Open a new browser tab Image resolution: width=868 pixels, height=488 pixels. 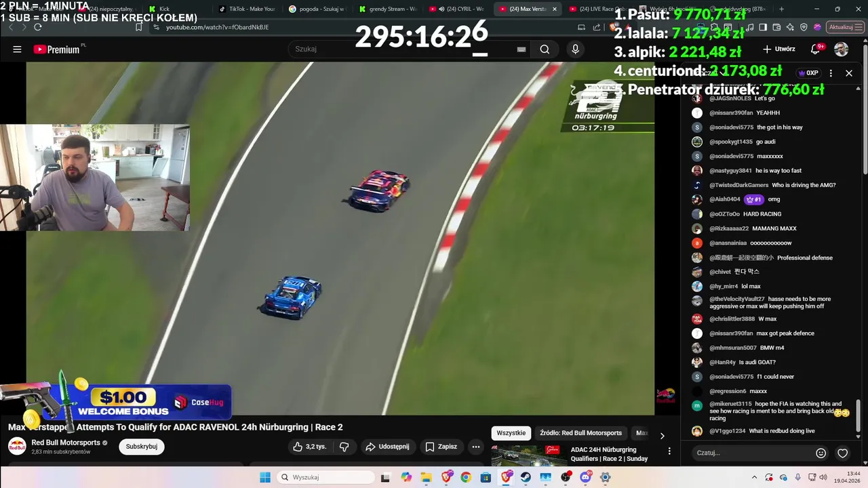tap(781, 9)
